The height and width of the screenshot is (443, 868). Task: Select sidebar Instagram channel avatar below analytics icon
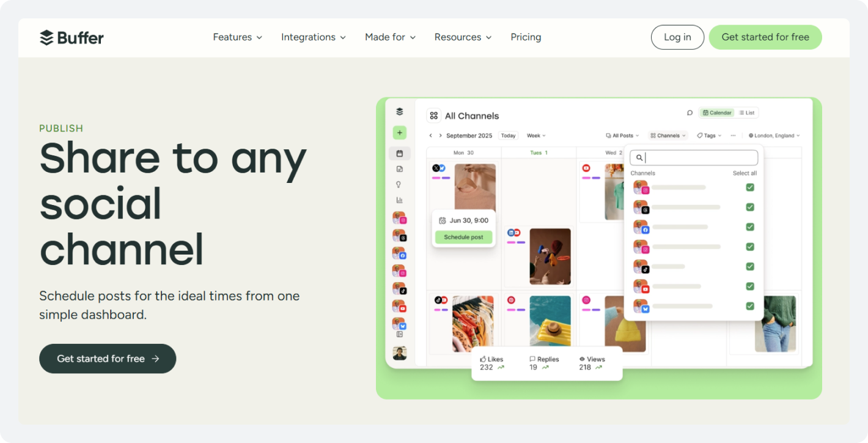coord(400,218)
